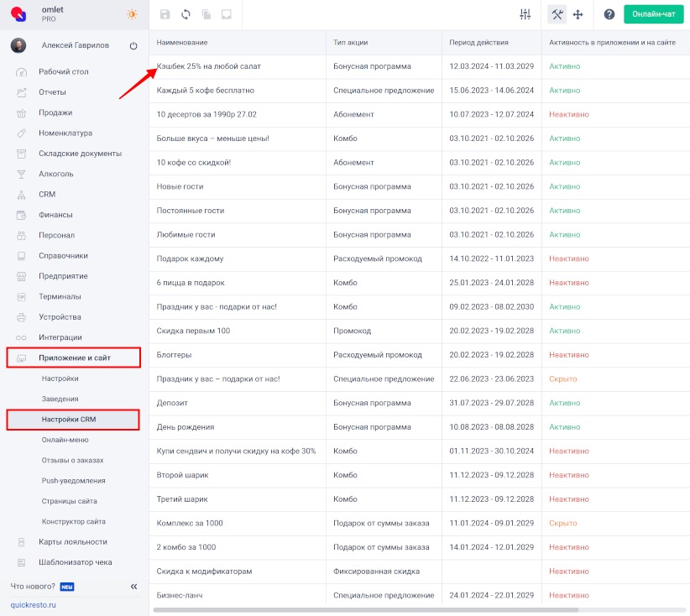Click the save disk toolbar icon
The width and height of the screenshot is (690, 616).
[165, 14]
